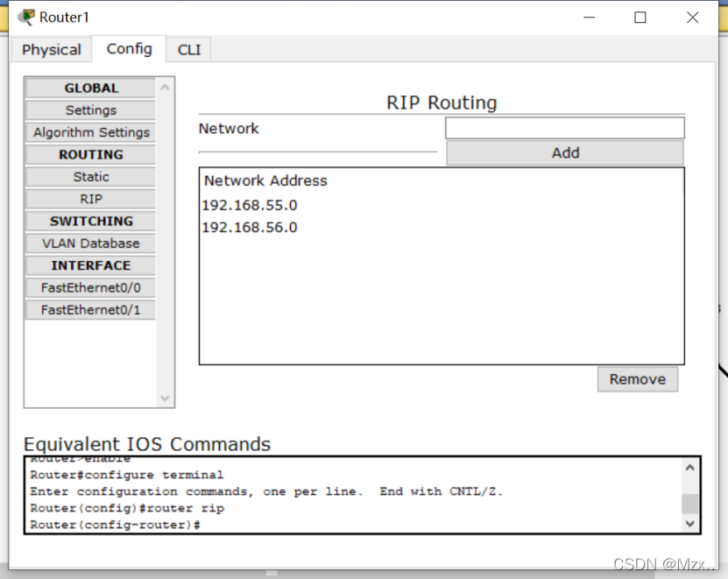Maximize the Router1 window
Viewport: 728px width, 579px height.
pos(640,18)
